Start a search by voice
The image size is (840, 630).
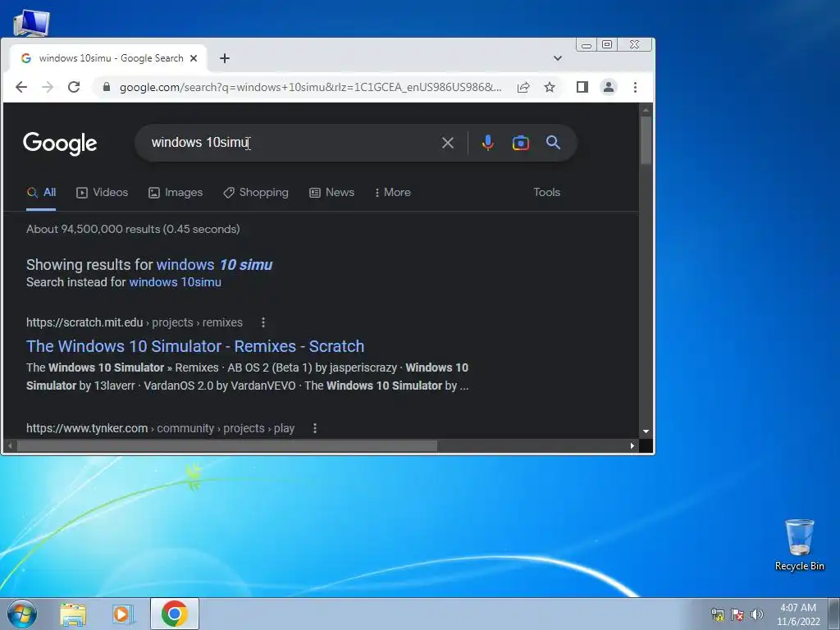[x=487, y=143]
